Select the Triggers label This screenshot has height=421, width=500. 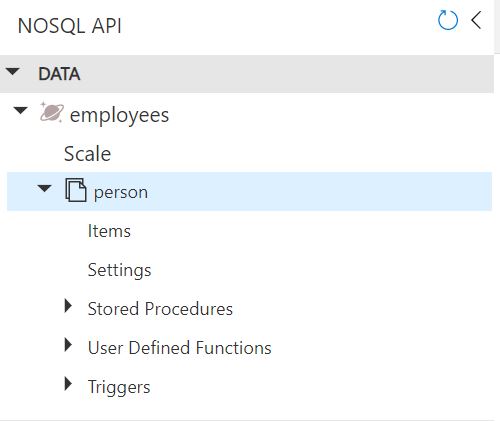(119, 387)
